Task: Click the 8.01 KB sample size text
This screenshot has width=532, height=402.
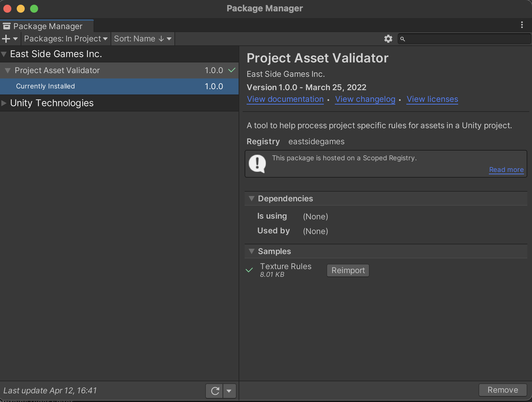Action: 272,274
